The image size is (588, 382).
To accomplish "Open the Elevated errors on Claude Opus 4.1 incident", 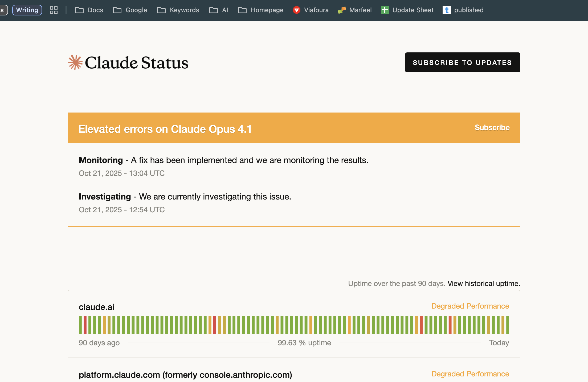I will pos(165,129).
